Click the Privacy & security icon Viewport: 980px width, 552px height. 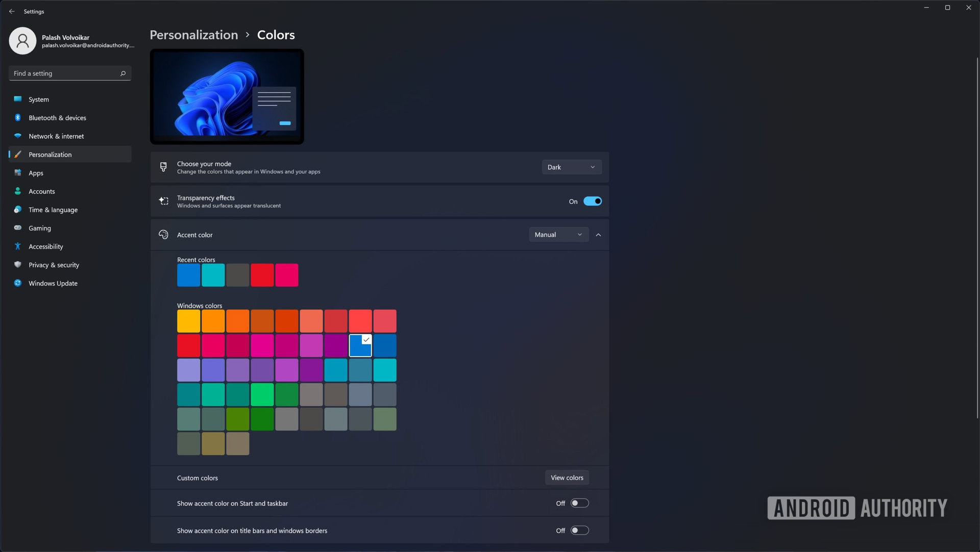point(18,264)
